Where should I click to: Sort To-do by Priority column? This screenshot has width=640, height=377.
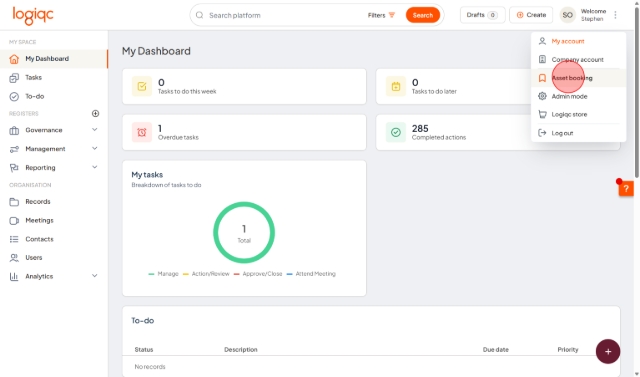click(568, 350)
